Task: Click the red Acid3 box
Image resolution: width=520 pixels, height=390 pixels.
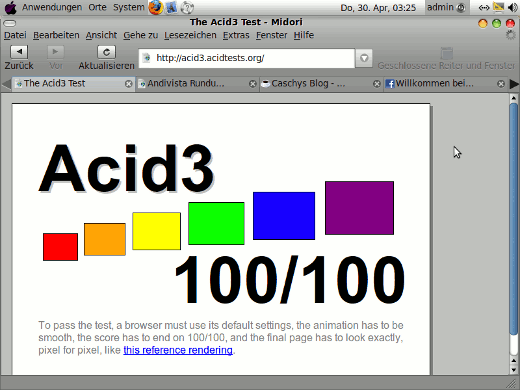Action: click(60, 247)
